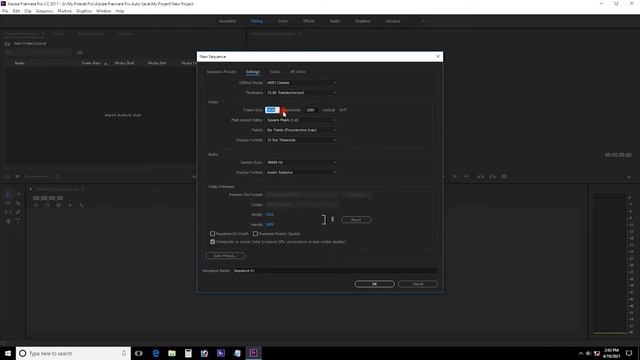Screen dimensions: 640x360
Task: Click the horizontal frame size field
Action: (x=272, y=110)
